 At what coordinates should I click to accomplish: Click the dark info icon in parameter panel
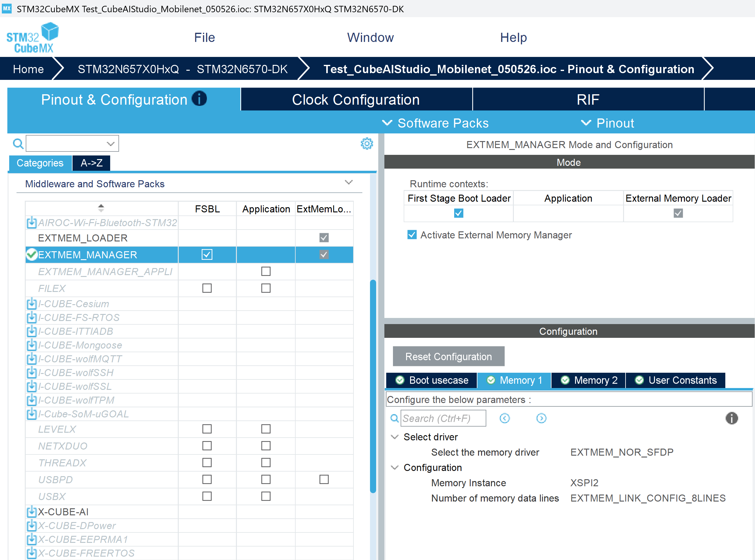(x=731, y=418)
